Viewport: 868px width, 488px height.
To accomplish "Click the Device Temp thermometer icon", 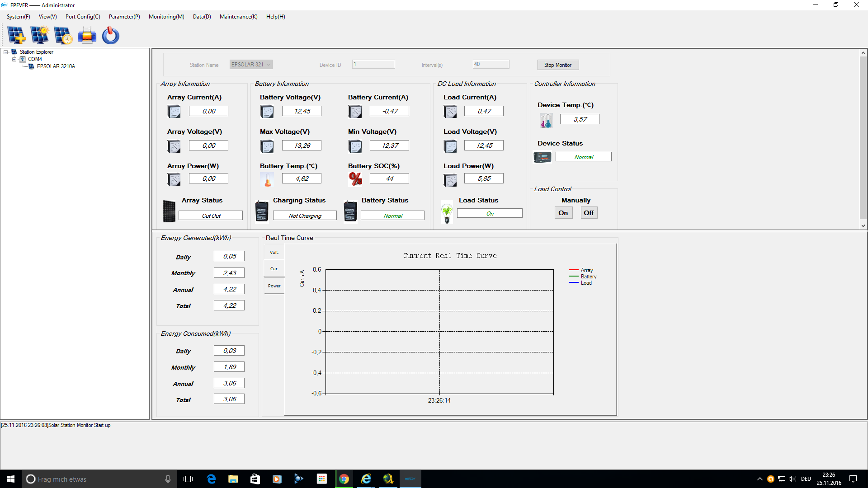I will pyautogui.click(x=546, y=120).
